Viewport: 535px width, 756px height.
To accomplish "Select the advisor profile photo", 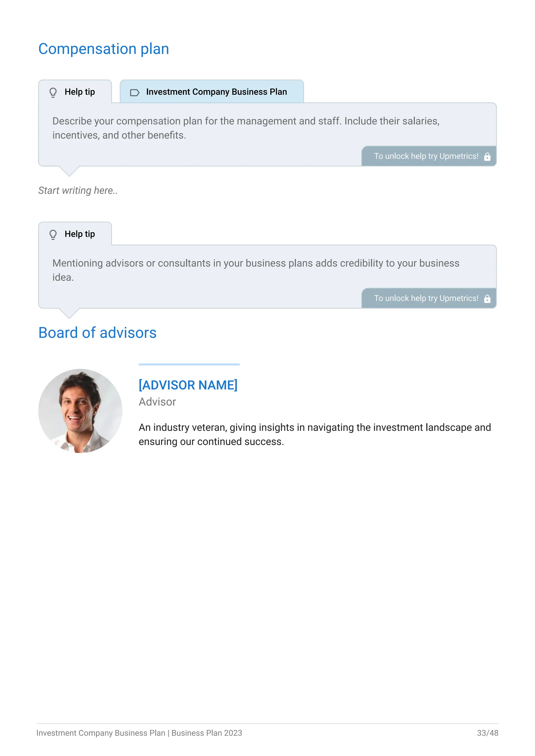I will (x=80, y=411).
